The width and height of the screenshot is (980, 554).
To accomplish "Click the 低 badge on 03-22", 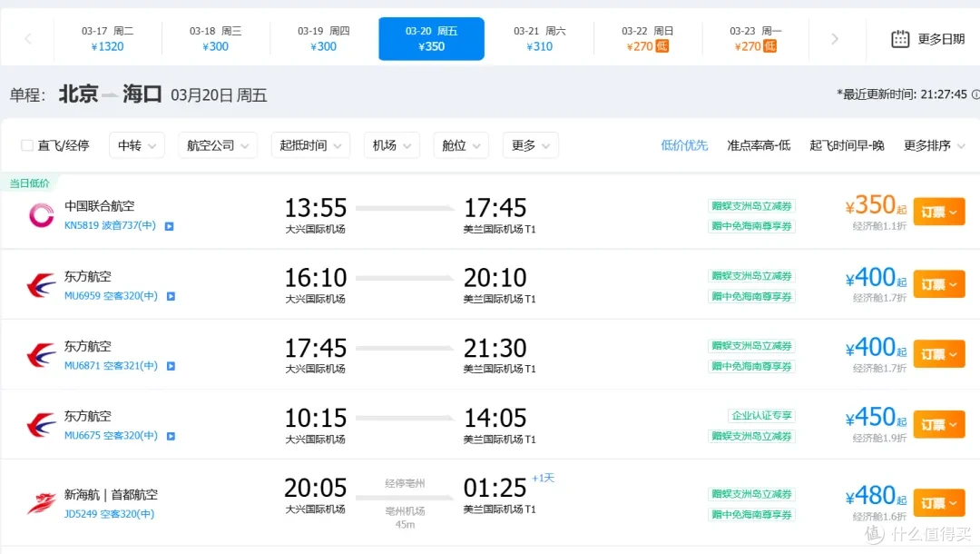I will click(x=661, y=46).
